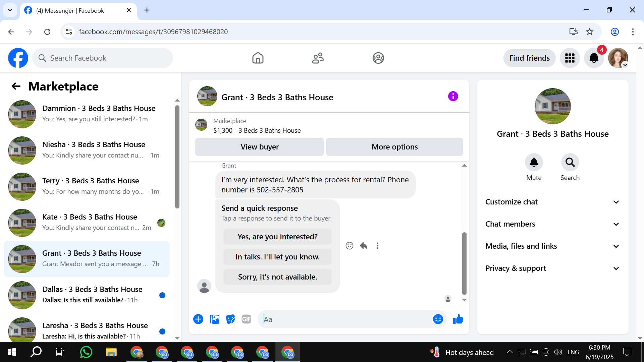This screenshot has width=644, height=362.
Task: Open a new browser tab
Action: tap(147, 10)
